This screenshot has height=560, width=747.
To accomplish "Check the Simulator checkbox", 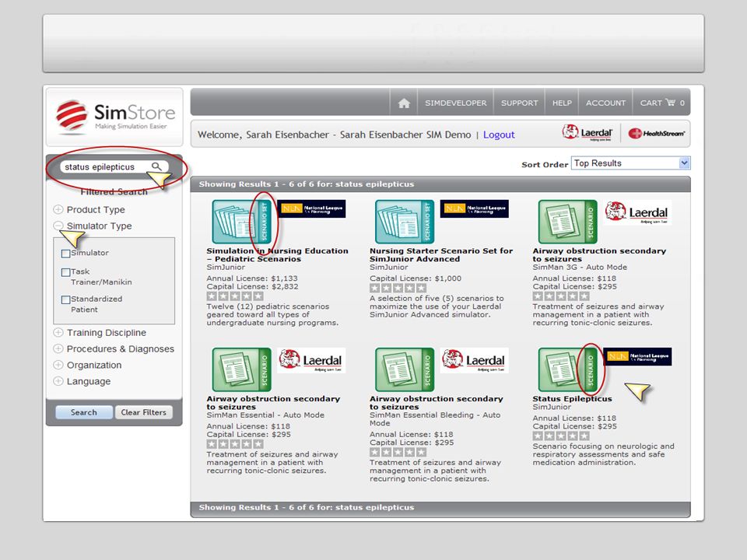I will [x=65, y=254].
